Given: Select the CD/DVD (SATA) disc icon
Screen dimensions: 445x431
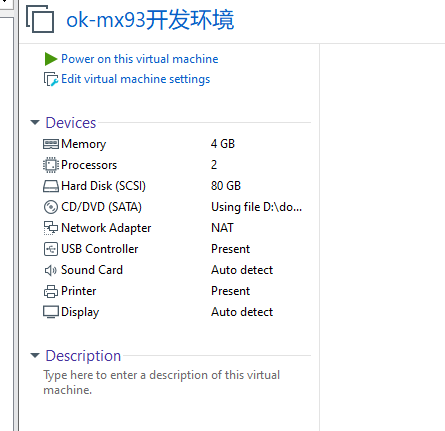Looking at the screenshot, I should [x=51, y=207].
